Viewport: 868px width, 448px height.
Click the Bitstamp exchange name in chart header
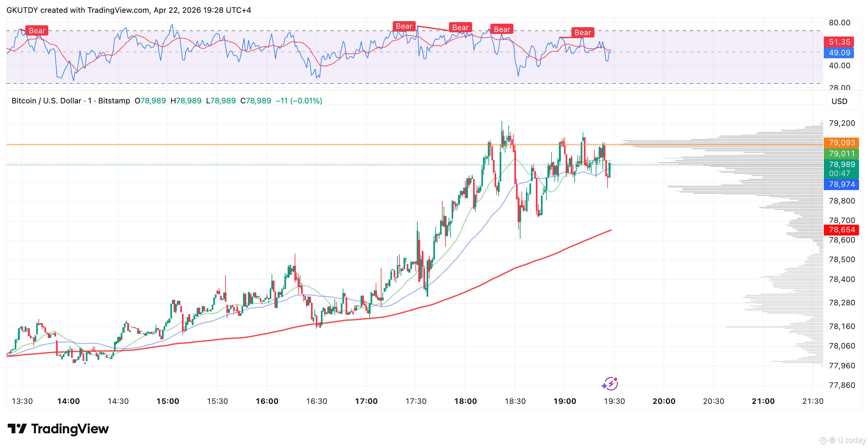point(114,101)
